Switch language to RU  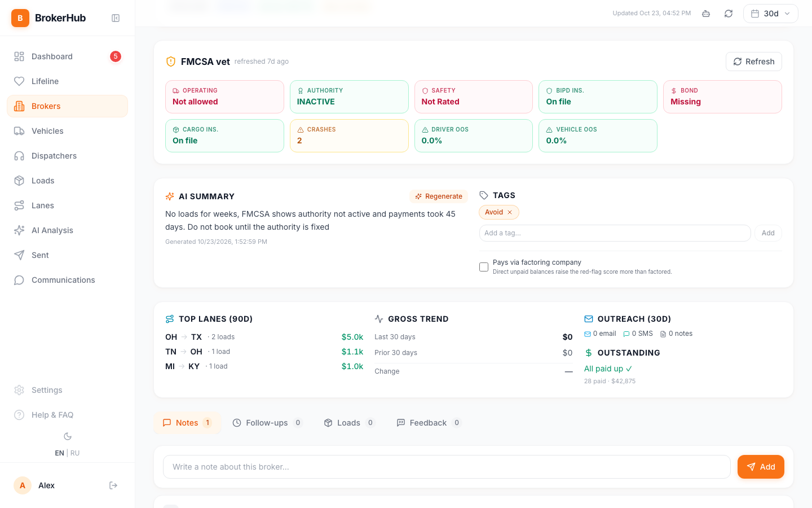click(75, 453)
